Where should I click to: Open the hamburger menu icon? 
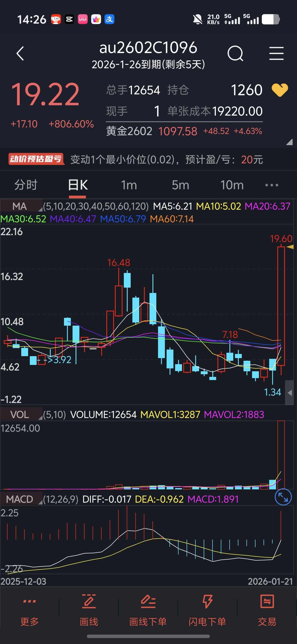pyautogui.click(x=276, y=53)
